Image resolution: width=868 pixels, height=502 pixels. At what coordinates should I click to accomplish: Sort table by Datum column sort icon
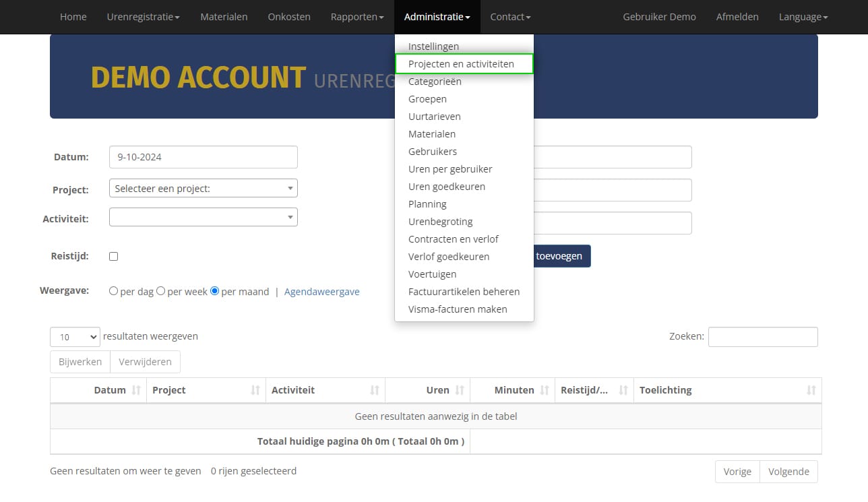tap(136, 390)
